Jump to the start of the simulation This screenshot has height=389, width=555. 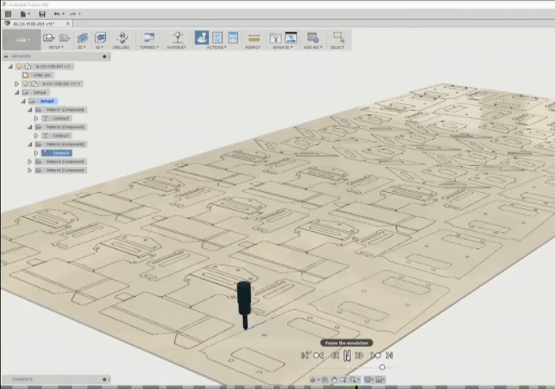[305, 355]
